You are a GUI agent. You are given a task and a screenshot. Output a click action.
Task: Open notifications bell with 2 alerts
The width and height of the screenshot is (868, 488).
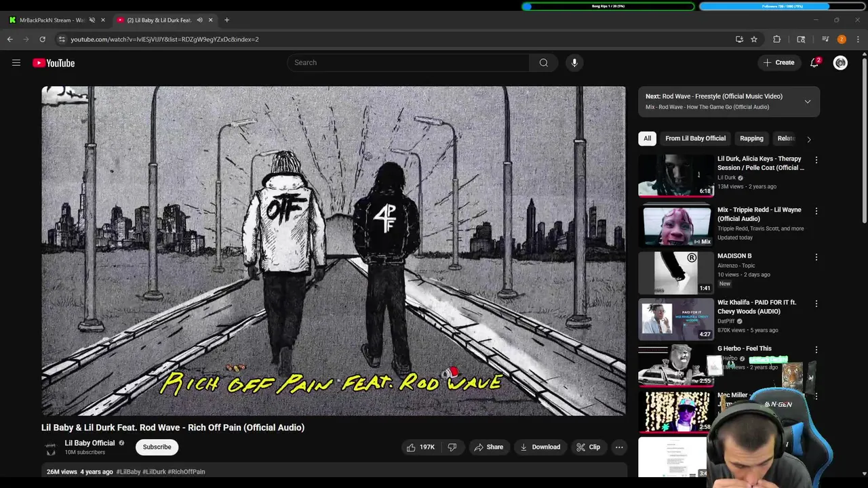(x=814, y=62)
